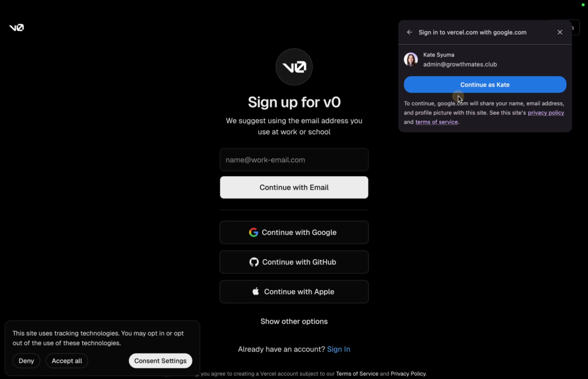Deny tracking technologies
The image size is (588, 379).
(x=26, y=361)
